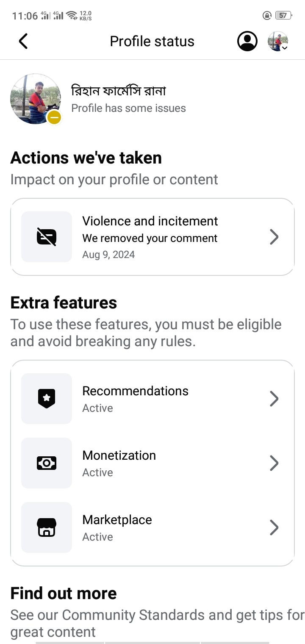Open the profile switcher avatar dropdown
This screenshot has height=644, width=305.
click(278, 42)
